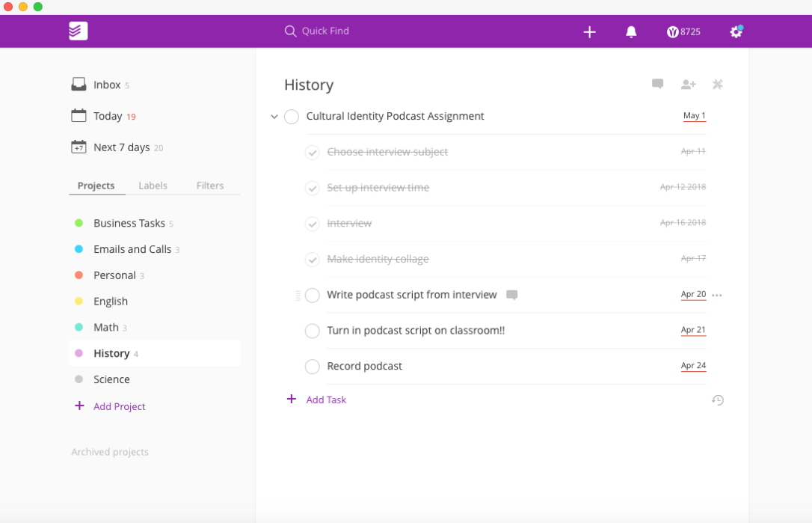Check off Turn in podcast script task

[313, 331]
